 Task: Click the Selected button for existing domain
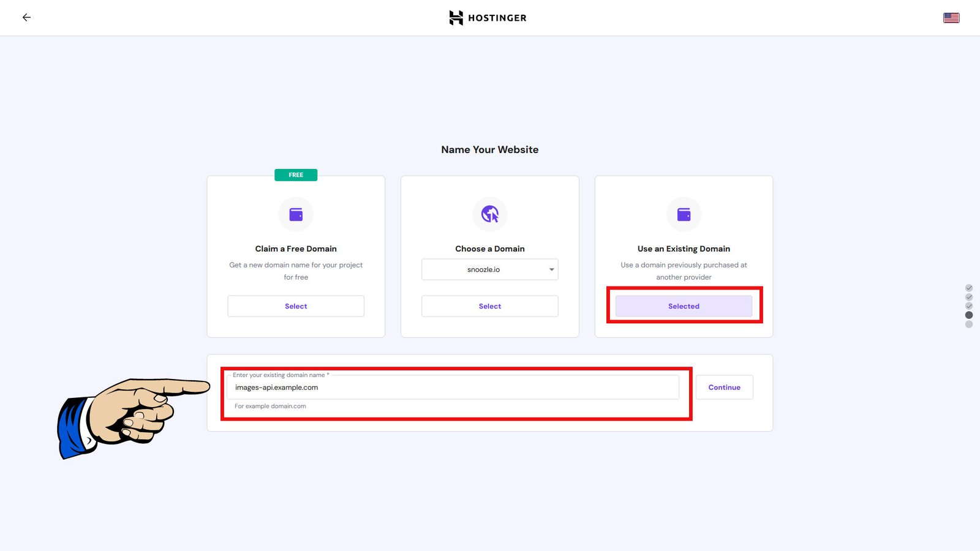coord(684,306)
